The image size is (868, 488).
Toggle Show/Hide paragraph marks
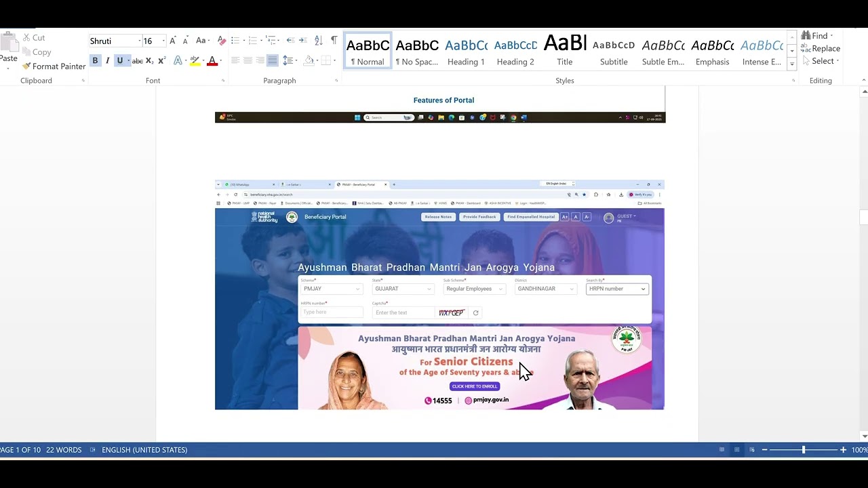tap(334, 41)
